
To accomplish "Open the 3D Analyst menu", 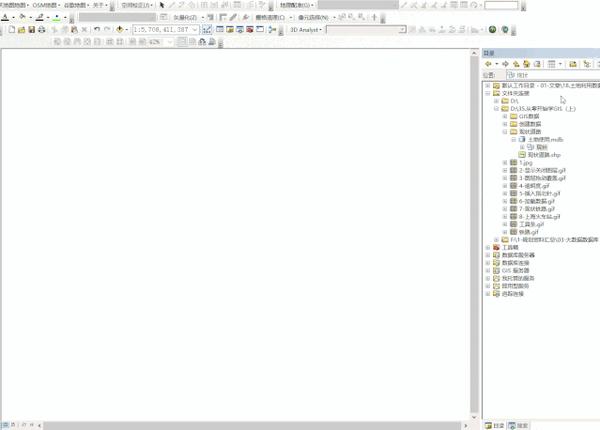I will 306,29.
